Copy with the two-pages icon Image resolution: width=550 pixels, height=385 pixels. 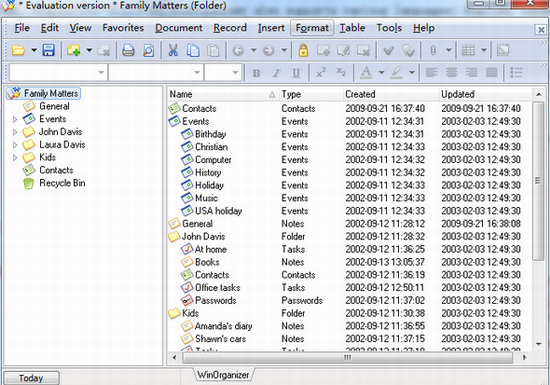click(193, 50)
